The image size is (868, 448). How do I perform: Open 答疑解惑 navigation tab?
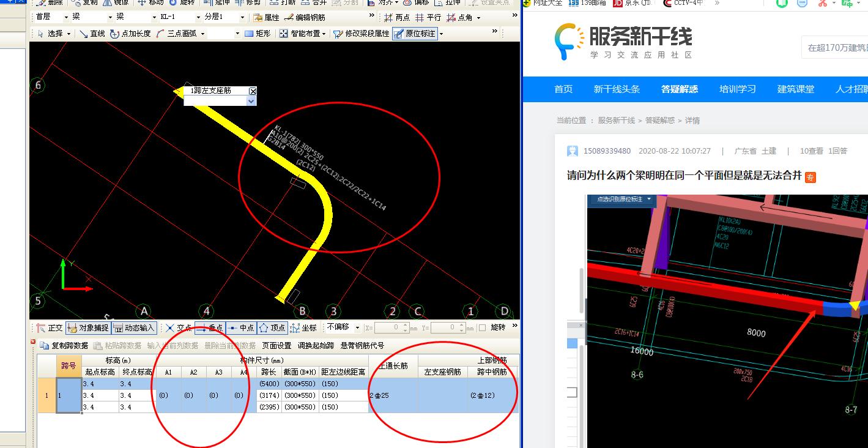(679, 89)
